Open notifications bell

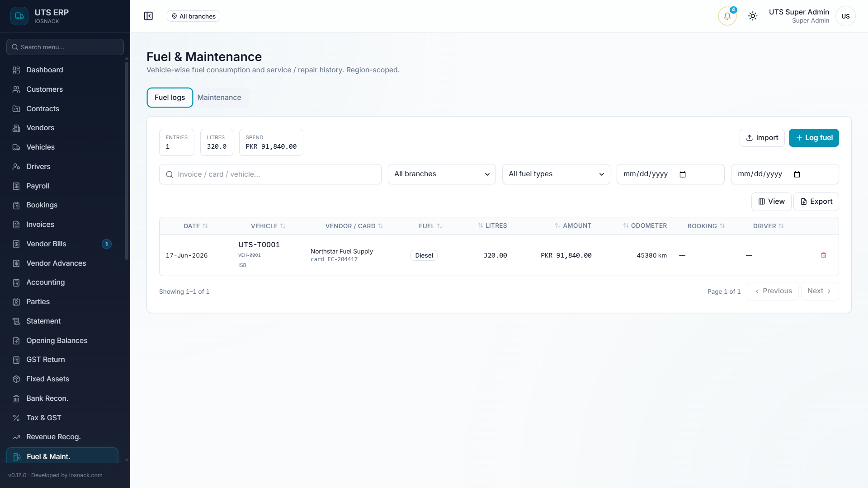click(727, 16)
